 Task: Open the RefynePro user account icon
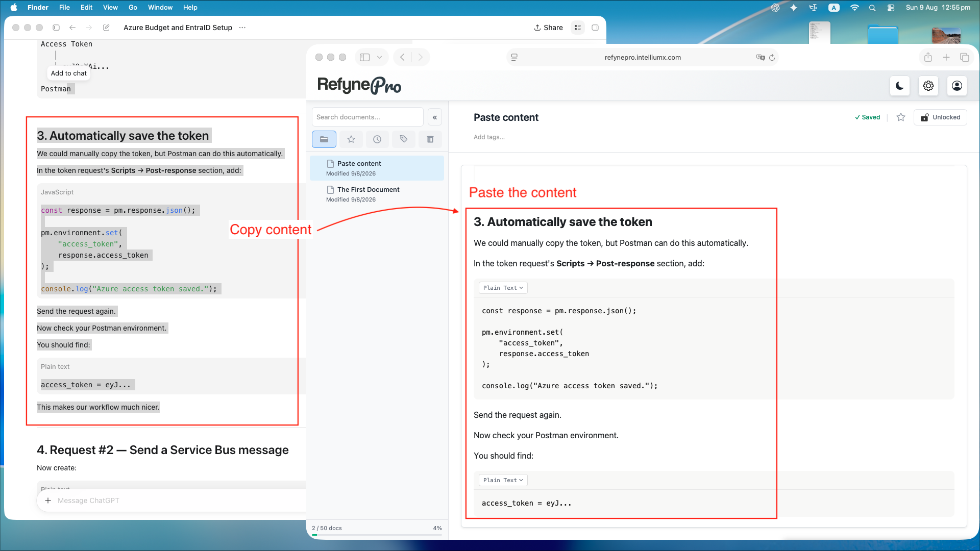(957, 86)
